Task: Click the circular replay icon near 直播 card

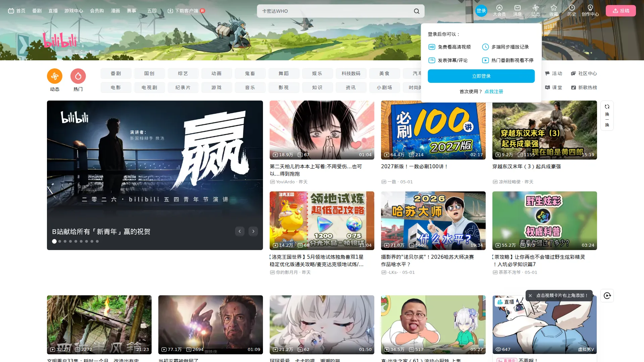Action: click(x=607, y=296)
